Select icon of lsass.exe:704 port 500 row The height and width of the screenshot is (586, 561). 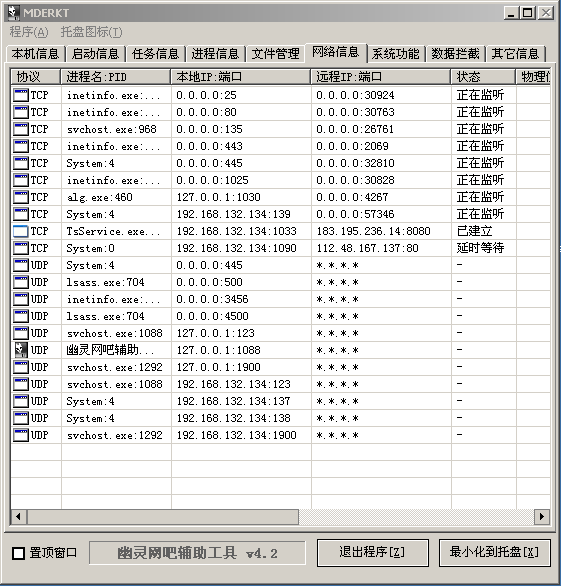pyautogui.click(x=21, y=282)
